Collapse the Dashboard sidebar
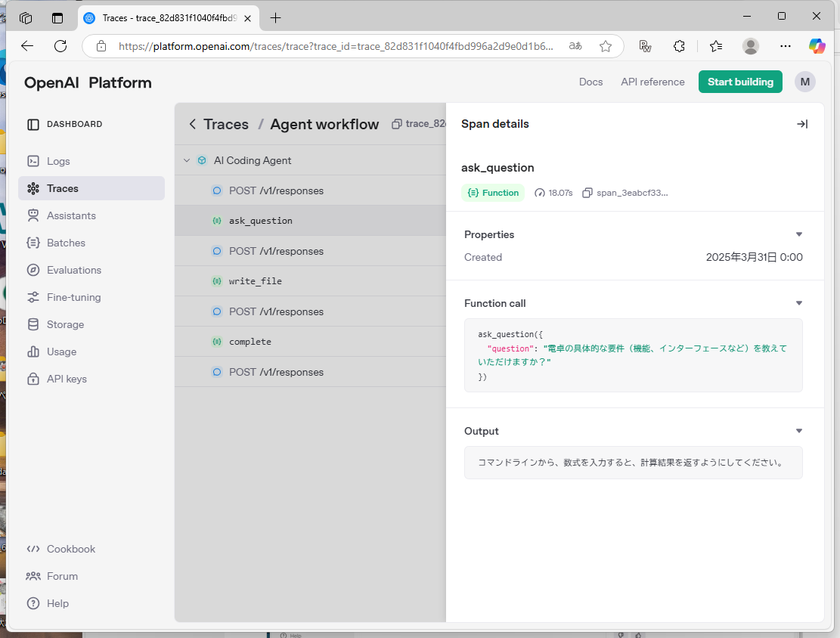Screen dimensions: 840x638 33,124
